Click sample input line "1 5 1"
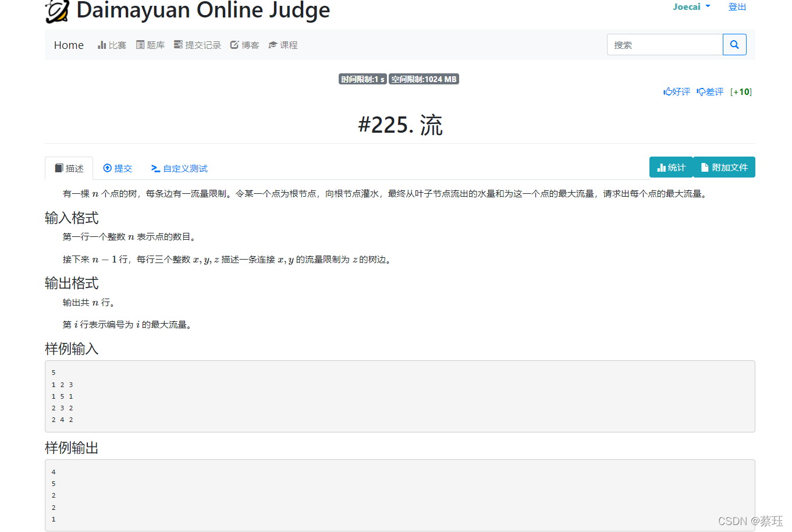This screenshot has width=792, height=532. point(62,396)
